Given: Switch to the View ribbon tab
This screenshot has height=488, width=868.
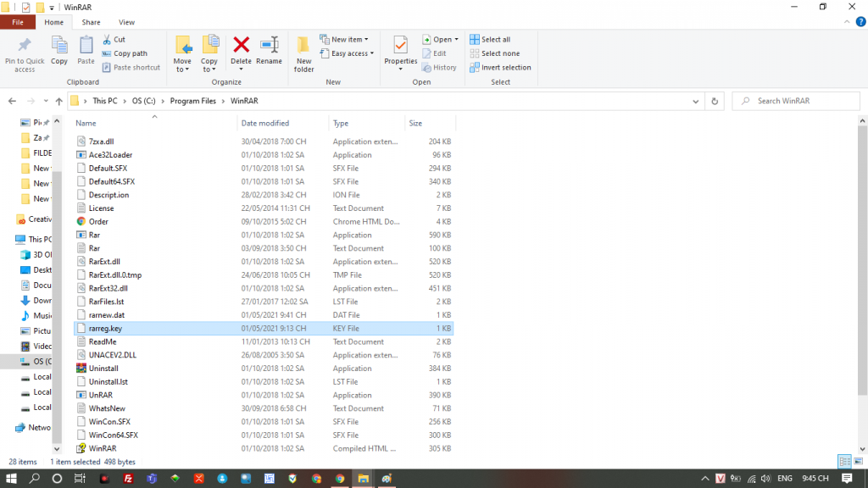Looking at the screenshot, I should [x=126, y=22].
